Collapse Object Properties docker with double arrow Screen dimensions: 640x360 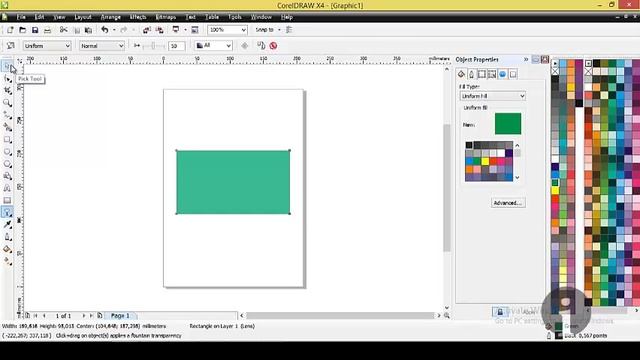coord(526,60)
